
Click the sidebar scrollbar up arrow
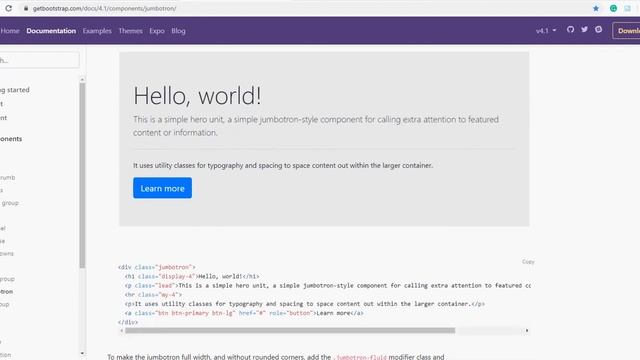(x=82, y=79)
